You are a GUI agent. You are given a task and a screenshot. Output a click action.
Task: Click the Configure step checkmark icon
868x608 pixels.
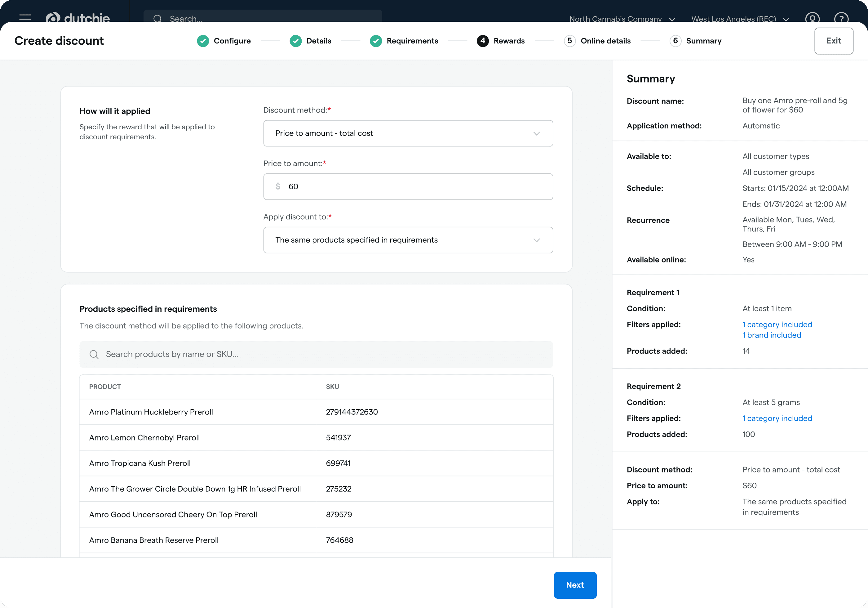pos(203,41)
